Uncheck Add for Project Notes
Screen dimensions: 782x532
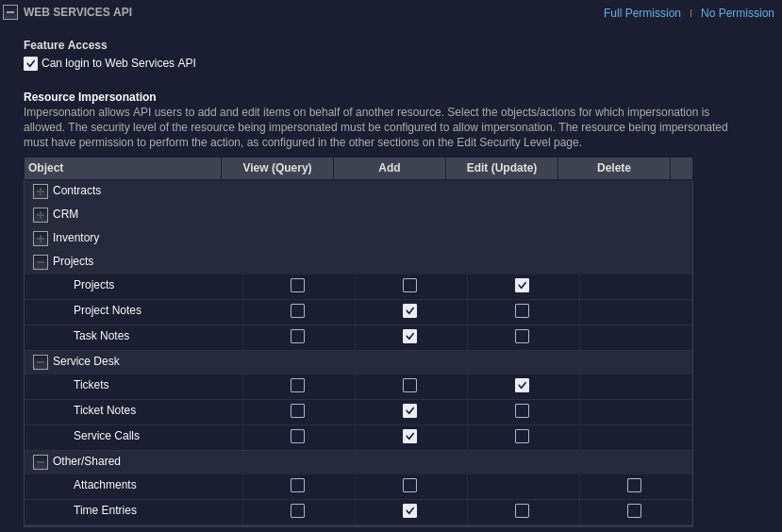pyautogui.click(x=409, y=310)
